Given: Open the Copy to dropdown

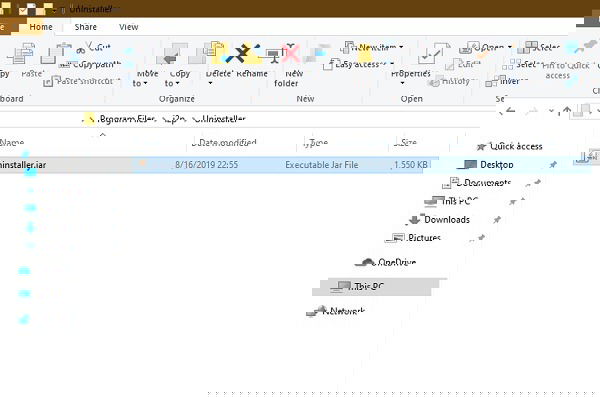Looking at the screenshot, I should point(172,83).
